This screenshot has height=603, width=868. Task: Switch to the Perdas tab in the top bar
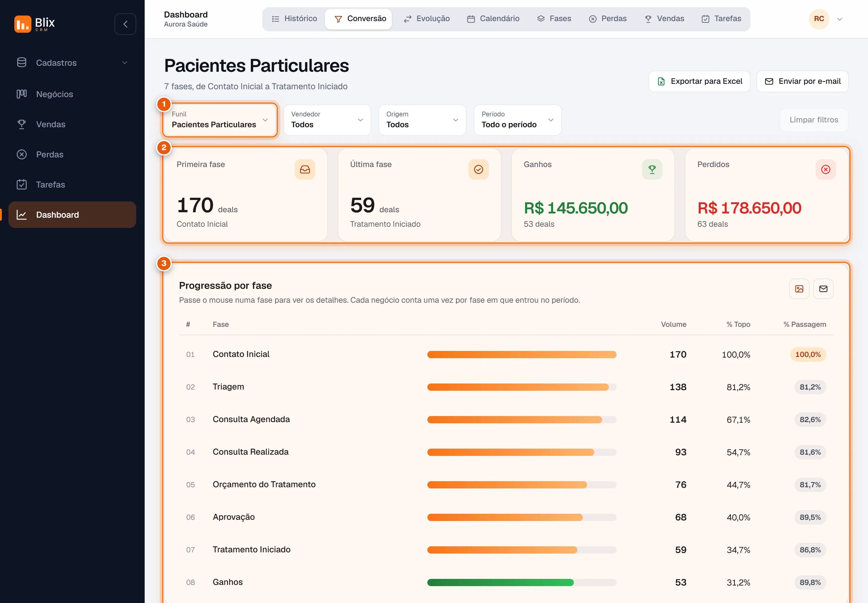pos(607,18)
